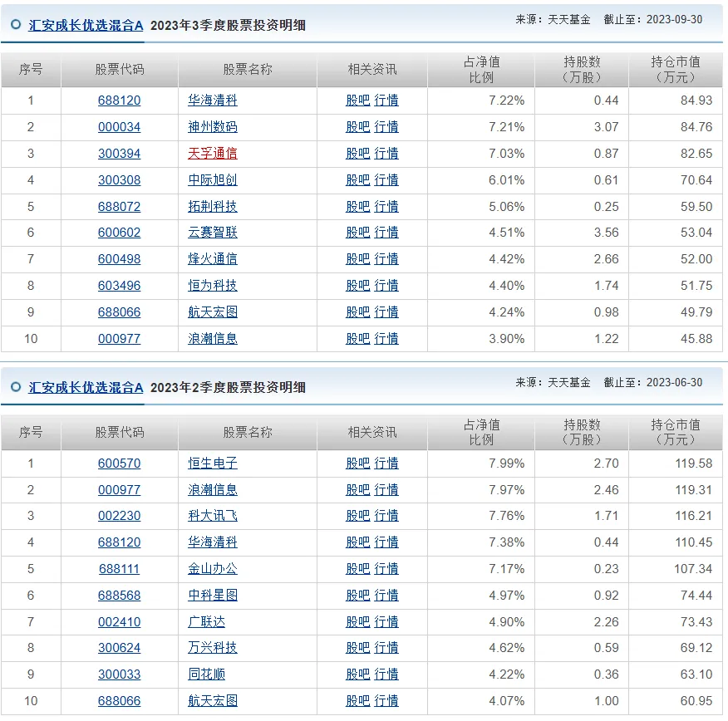728x721 pixels.
Task: Open the 科大讯飞 link
Action: pos(213,516)
